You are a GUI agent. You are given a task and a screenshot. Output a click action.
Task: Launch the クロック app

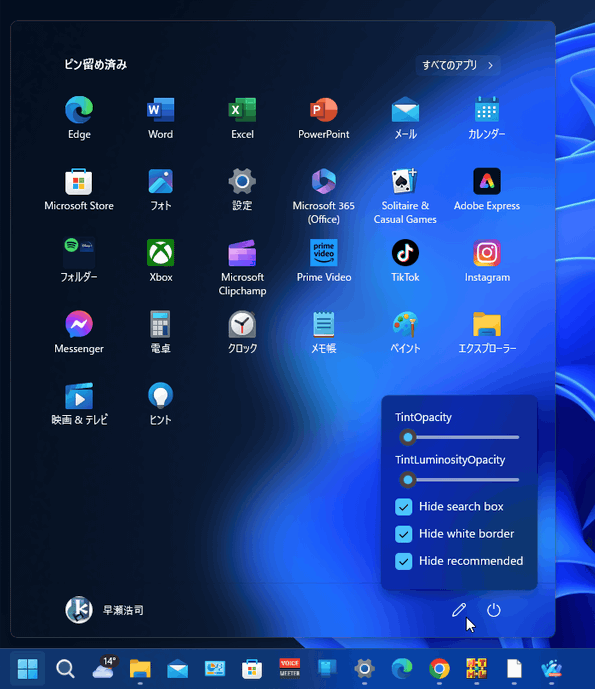pyautogui.click(x=242, y=332)
